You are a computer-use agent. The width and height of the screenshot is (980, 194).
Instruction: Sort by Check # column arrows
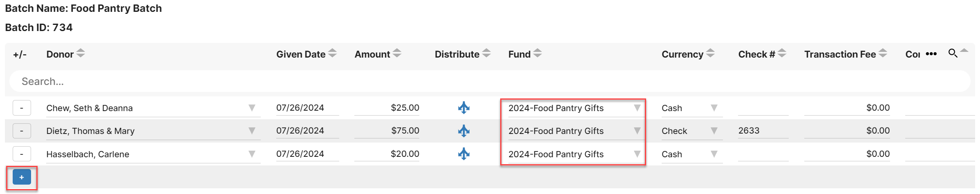[x=782, y=53]
